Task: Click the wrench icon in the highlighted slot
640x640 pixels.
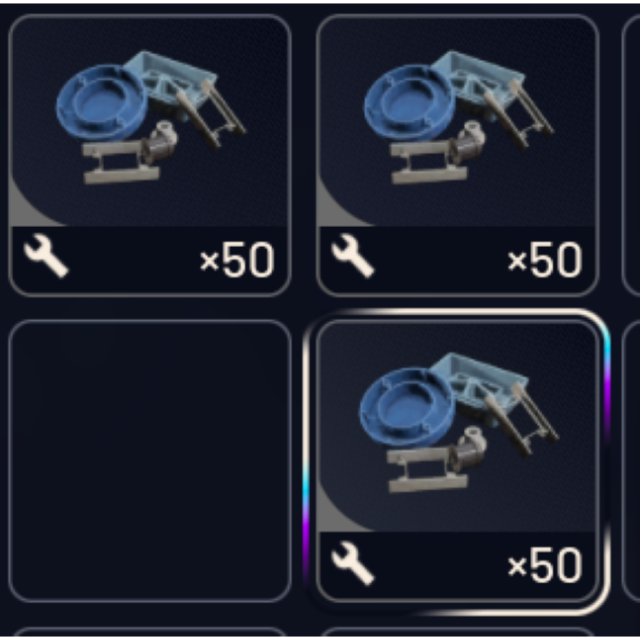Action: pos(353,563)
